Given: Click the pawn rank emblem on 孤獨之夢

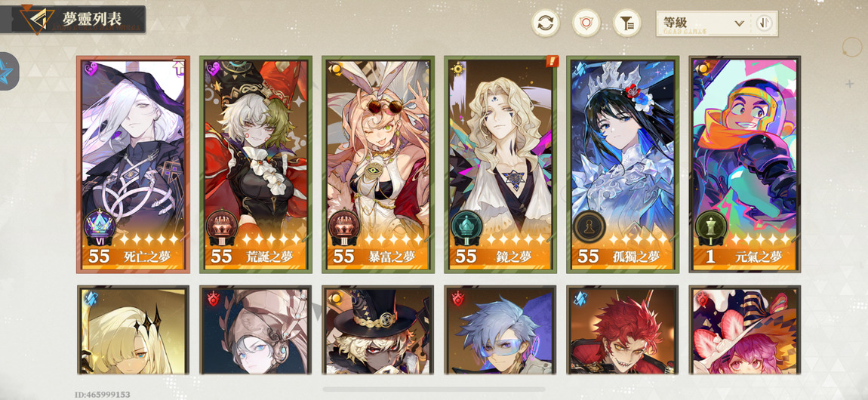Looking at the screenshot, I should pyautogui.click(x=589, y=227).
